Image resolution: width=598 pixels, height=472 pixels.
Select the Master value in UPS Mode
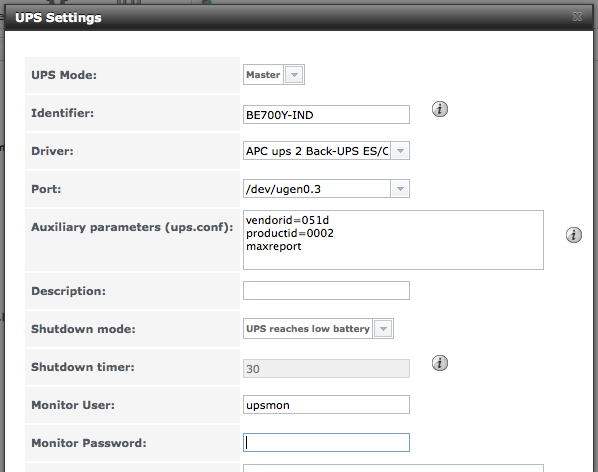[263, 75]
